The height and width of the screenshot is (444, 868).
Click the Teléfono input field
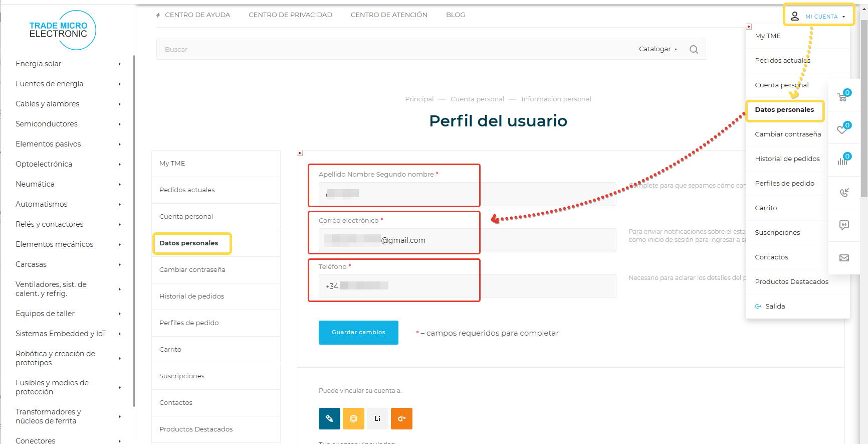[x=467, y=286]
